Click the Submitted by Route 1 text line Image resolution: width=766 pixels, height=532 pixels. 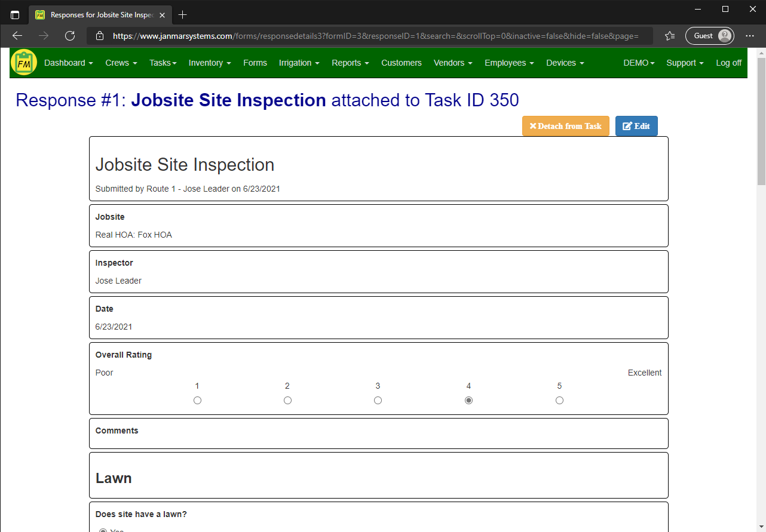[x=188, y=189]
